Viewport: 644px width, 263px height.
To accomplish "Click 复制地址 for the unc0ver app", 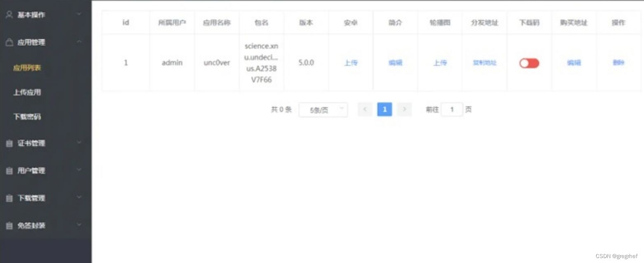I will point(484,63).
